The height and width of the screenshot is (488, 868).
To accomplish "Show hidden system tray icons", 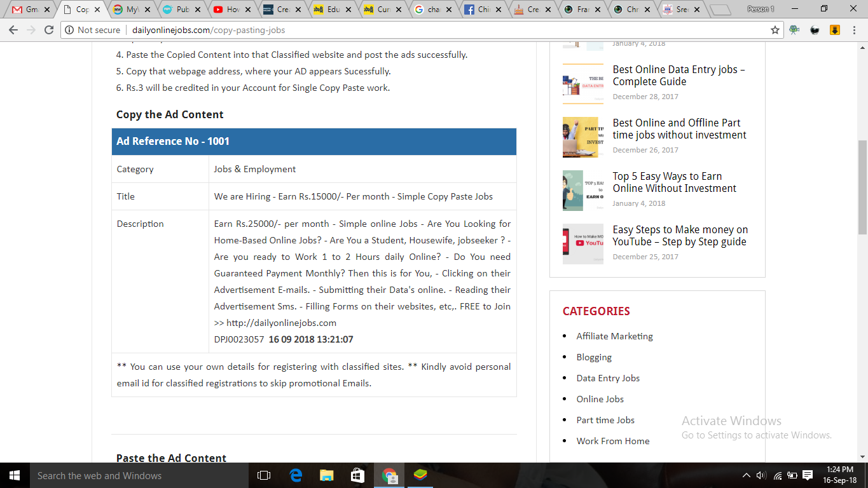I will 747,475.
